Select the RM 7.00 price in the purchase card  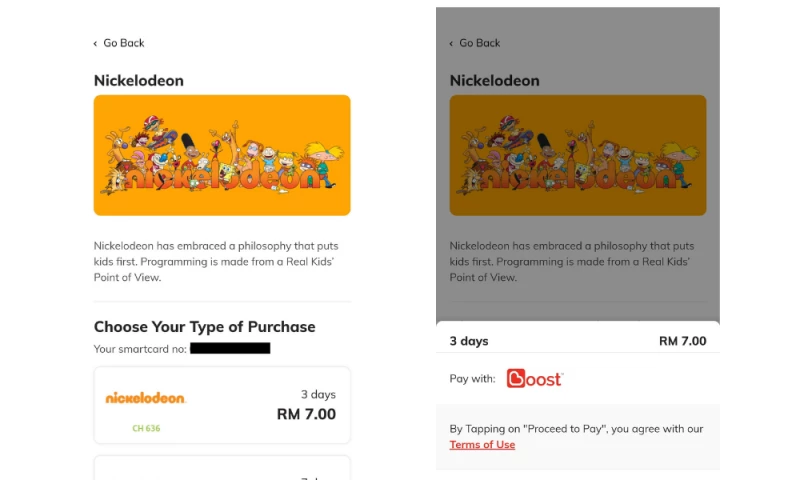(306, 414)
